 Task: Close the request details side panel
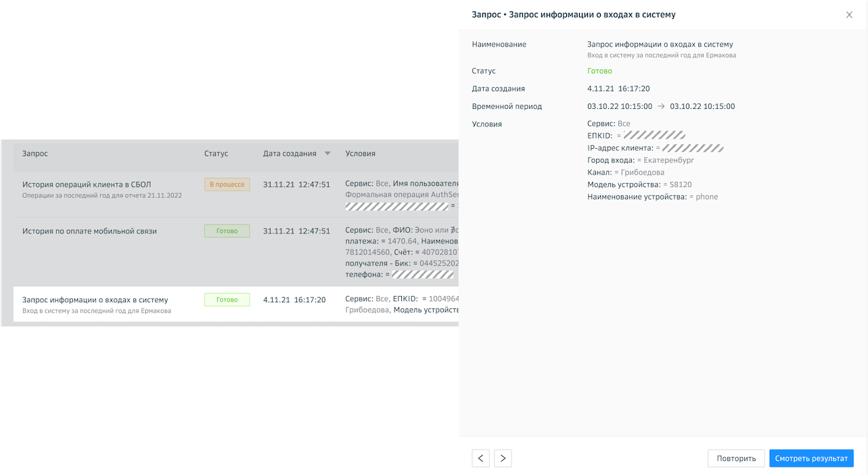coord(849,15)
